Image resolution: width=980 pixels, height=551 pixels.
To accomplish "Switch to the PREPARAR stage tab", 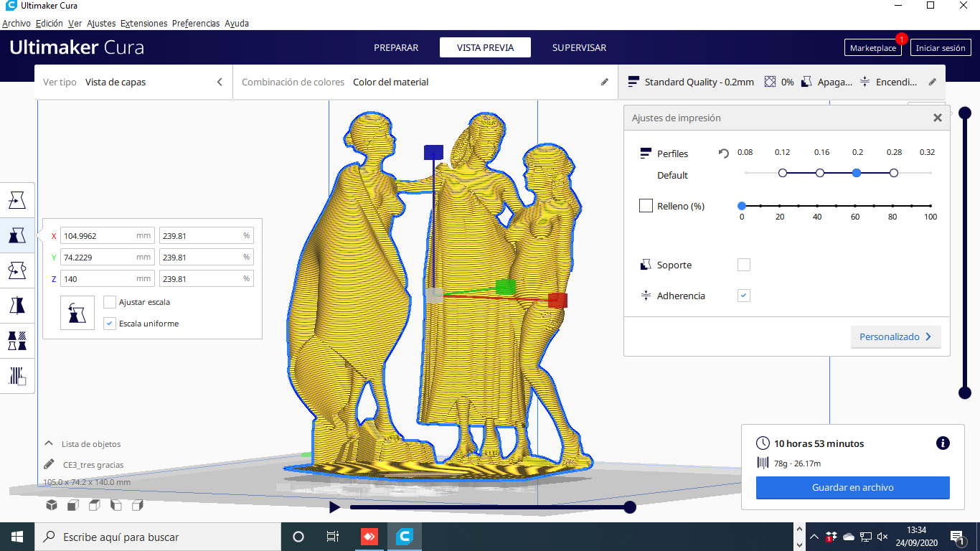I will coord(396,48).
